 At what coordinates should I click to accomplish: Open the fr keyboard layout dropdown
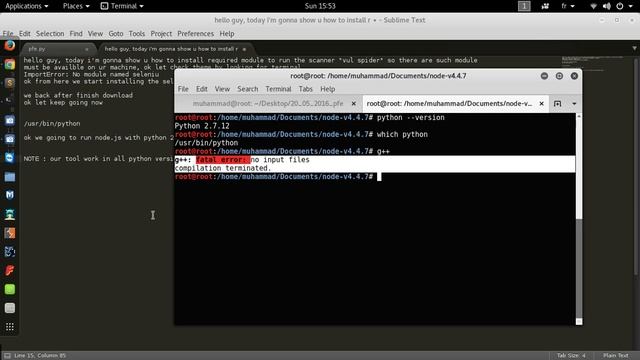(568, 6)
